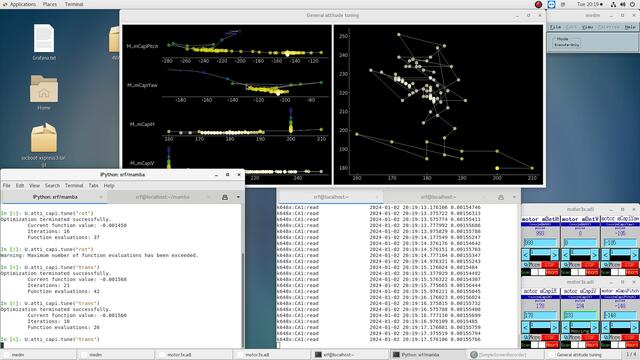Open the tab list dropdown arrow in IPython terminal

238,197
